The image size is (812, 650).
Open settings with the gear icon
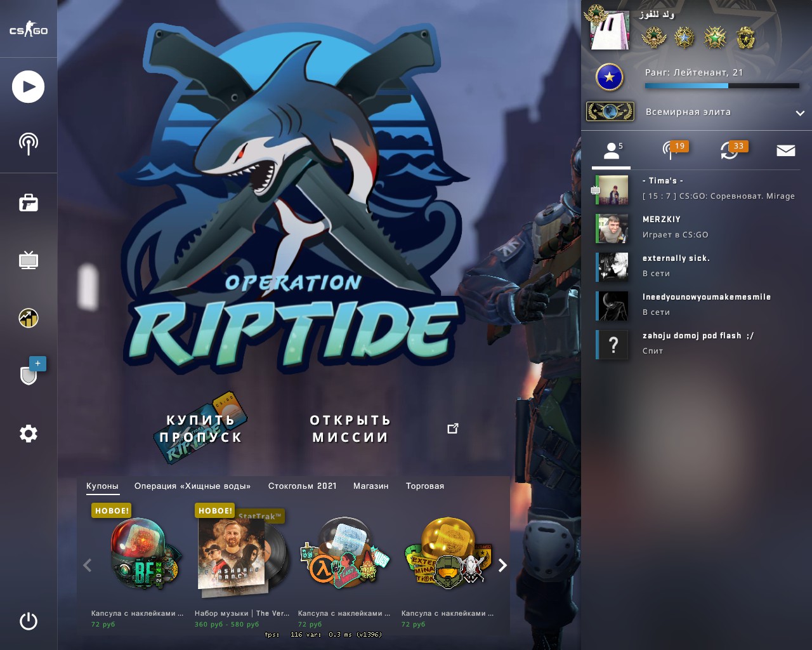[29, 434]
